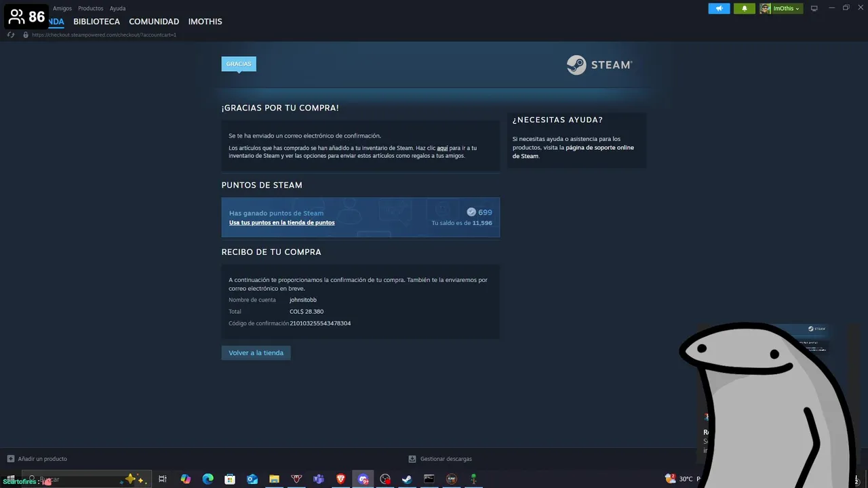This screenshot has height=488, width=868.
Task: Click the address bar lock icon
Action: pyautogui.click(x=26, y=35)
